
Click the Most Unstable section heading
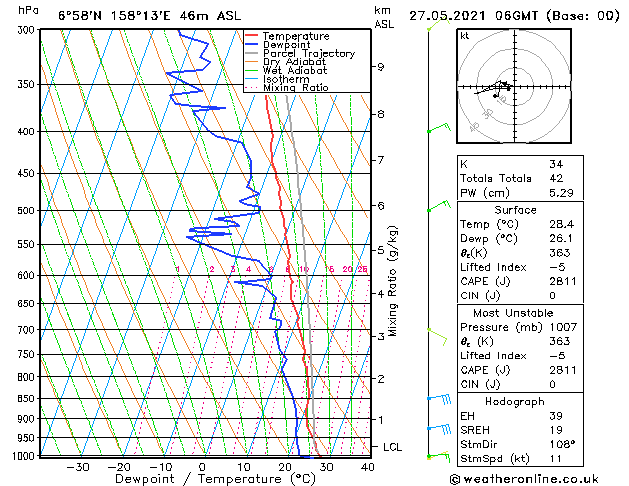[513, 313]
